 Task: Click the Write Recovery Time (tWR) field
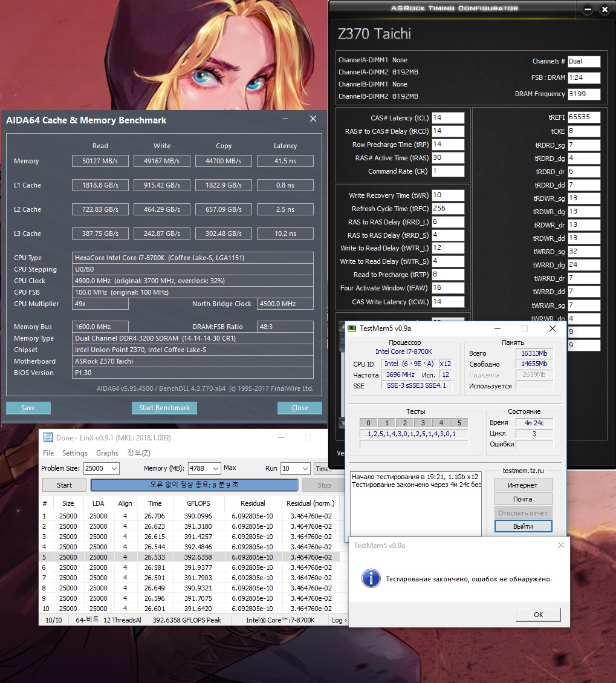pos(448,195)
